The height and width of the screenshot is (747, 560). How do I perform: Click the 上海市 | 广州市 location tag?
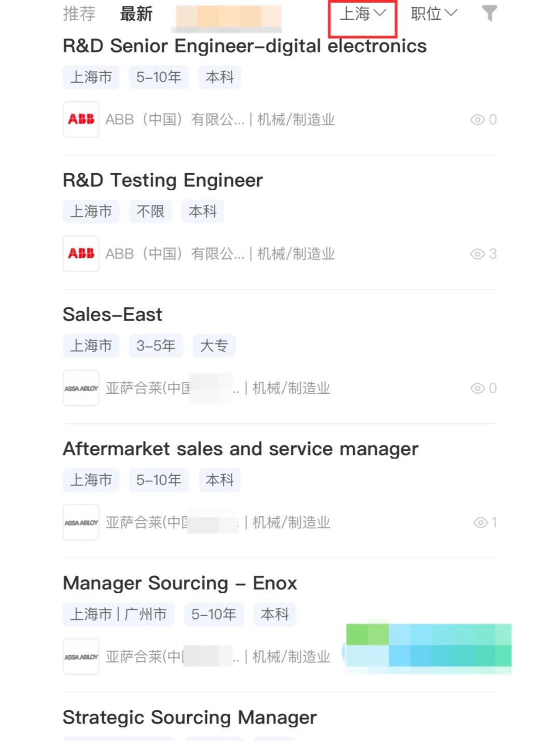(x=118, y=614)
